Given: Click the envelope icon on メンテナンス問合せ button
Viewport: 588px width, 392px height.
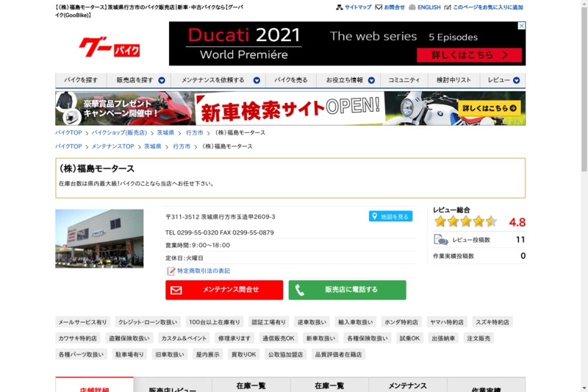Looking at the screenshot, I should click(176, 290).
